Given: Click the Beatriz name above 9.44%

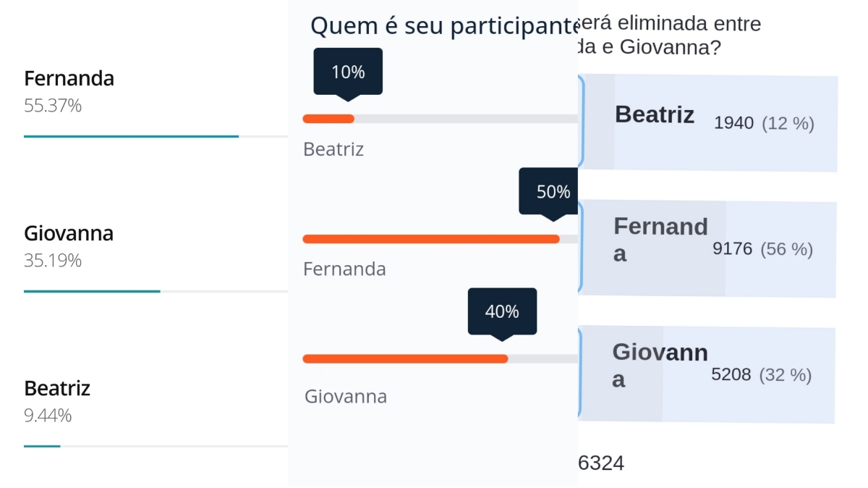Looking at the screenshot, I should pos(57,388).
